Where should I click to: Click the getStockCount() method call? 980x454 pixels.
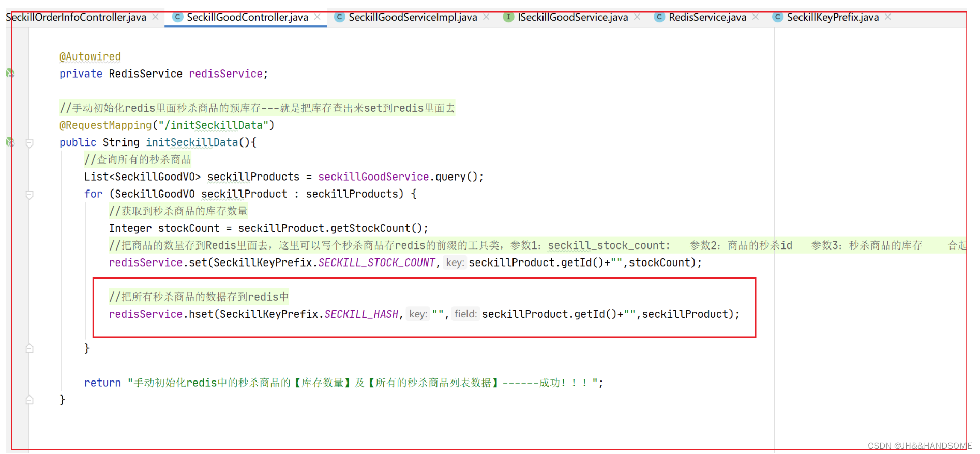(x=376, y=228)
